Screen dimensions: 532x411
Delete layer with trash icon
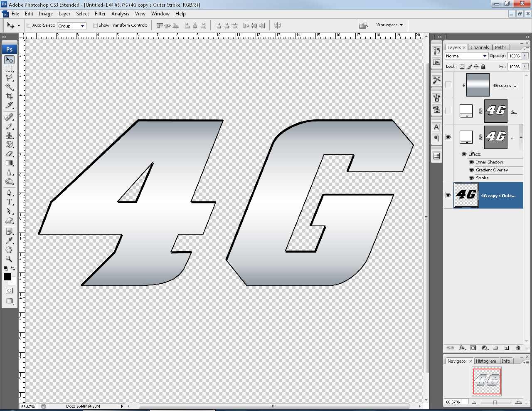[518, 348]
